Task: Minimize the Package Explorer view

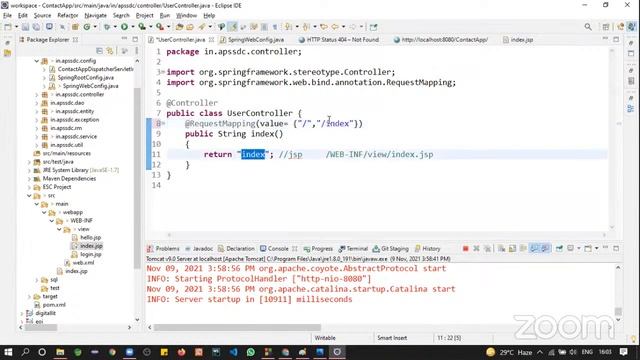Action: (x=124, y=39)
